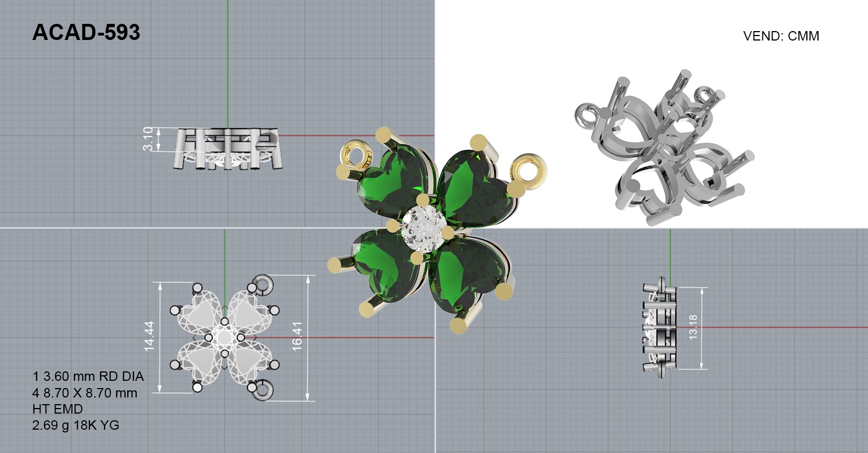The height and width of the screenshot is (453, 868).
Task: Select the VEND: CMM vendor label
Action: point(781,36)
